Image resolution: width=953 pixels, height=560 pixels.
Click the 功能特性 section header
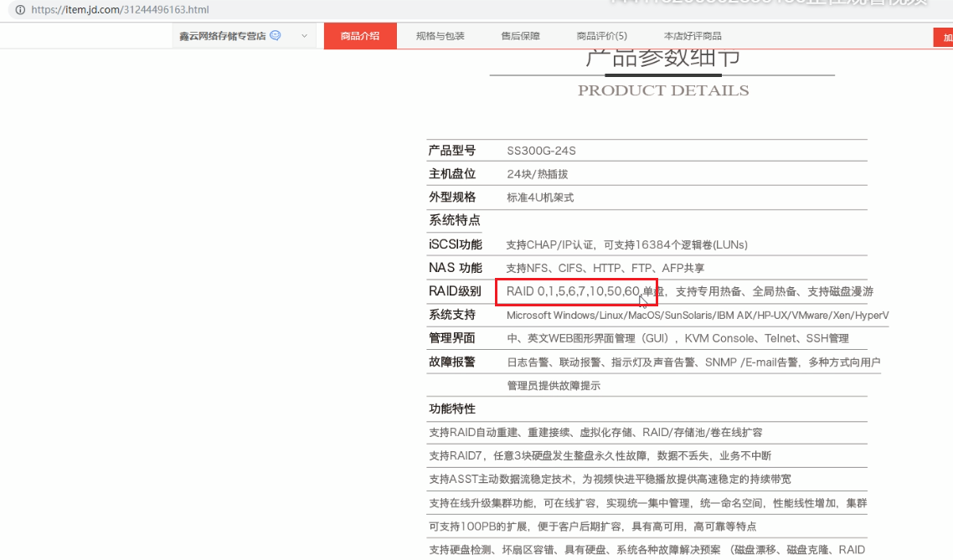[x=452, y=408]
